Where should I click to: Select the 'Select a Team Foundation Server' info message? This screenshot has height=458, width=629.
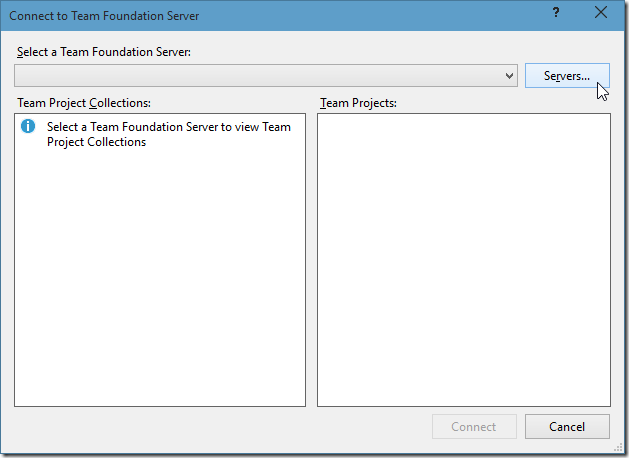point(168,134)
